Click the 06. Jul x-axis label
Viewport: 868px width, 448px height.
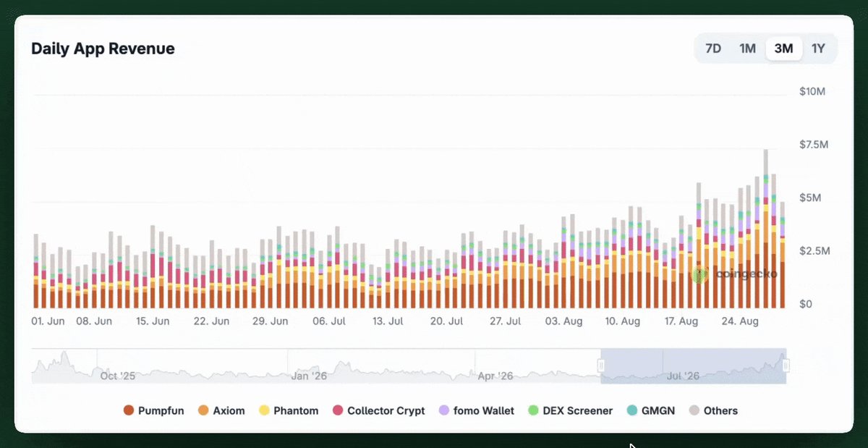coord(328,321)
